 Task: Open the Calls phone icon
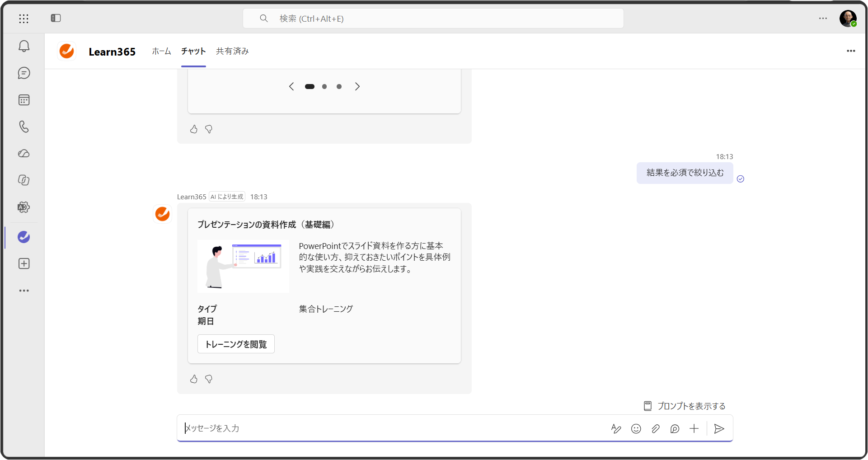point(24,127)
